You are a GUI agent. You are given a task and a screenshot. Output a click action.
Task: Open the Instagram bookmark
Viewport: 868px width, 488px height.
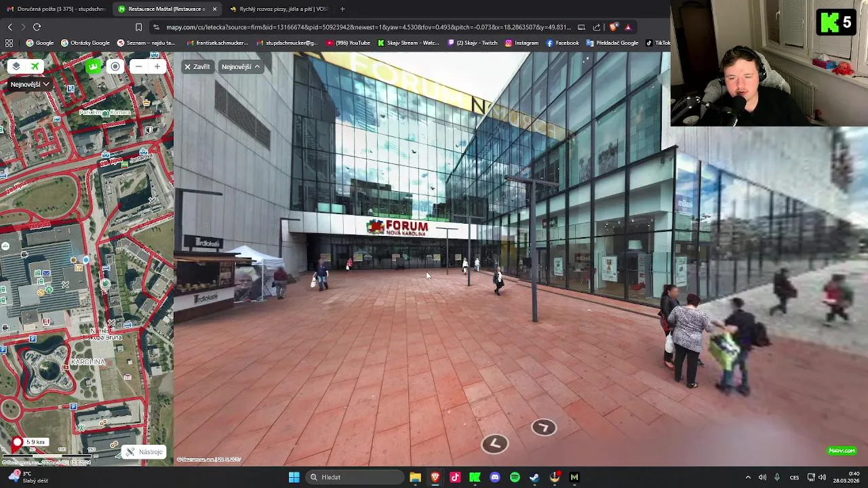[x=521, y=43]
